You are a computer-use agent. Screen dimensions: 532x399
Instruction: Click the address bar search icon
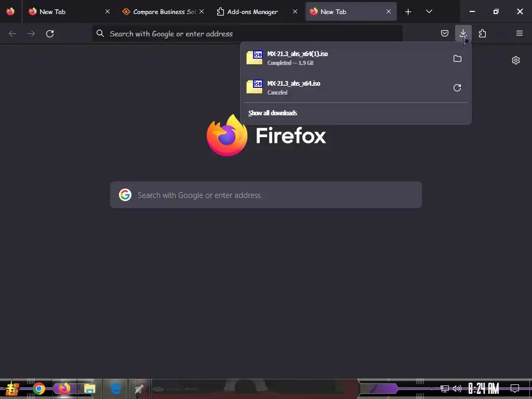[100, 33]
